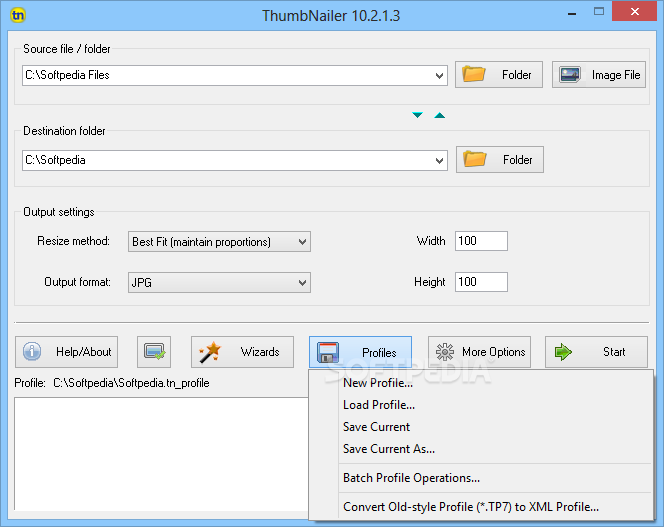Screen dimensions: 664x527
Task: Click the monitor preview icon button
Action: (x=154, y=352)
